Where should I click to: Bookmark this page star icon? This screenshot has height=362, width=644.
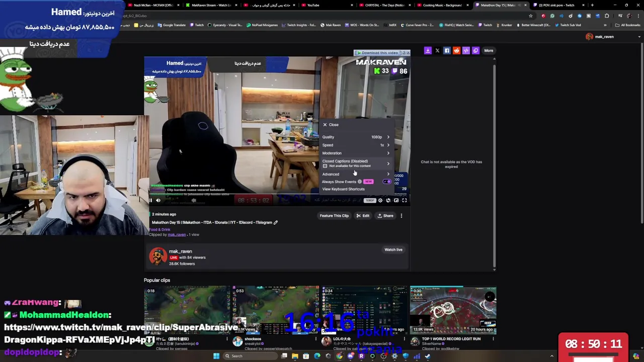(530, 16)
